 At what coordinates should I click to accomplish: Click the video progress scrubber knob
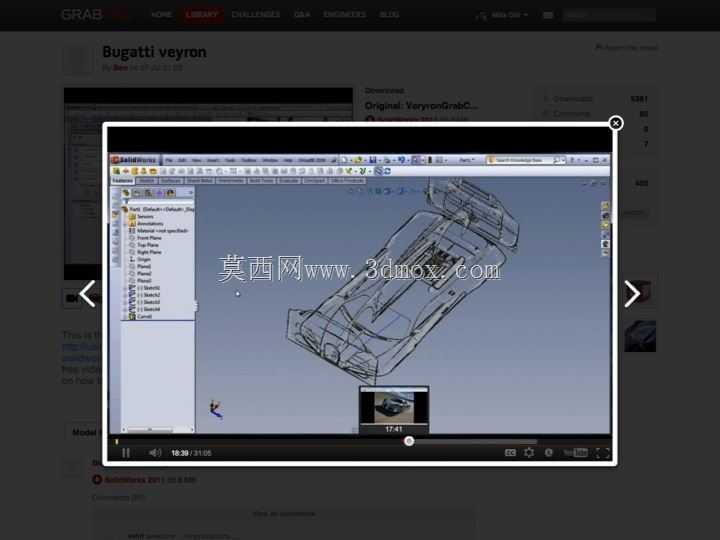(x=409, y=441)
